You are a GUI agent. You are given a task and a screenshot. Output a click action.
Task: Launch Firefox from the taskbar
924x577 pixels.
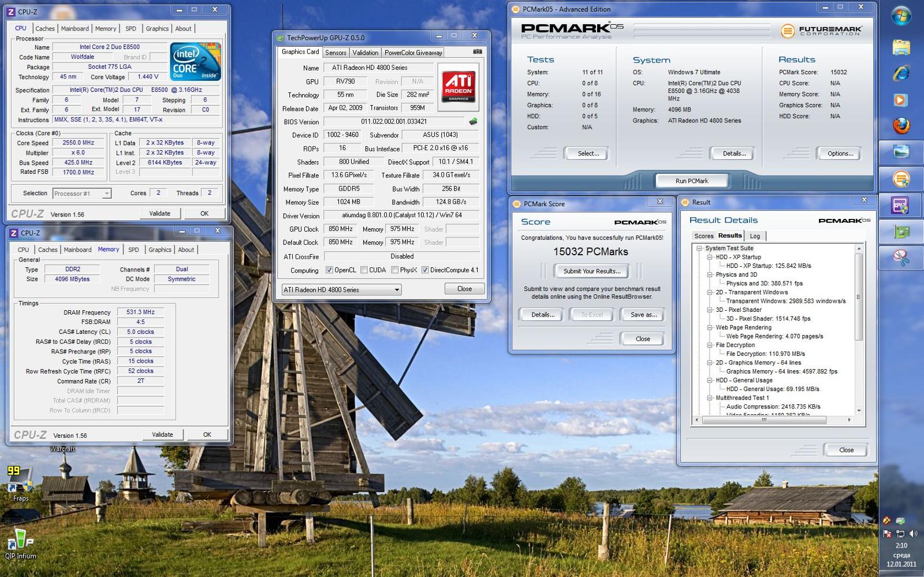[x=901, y=125]
